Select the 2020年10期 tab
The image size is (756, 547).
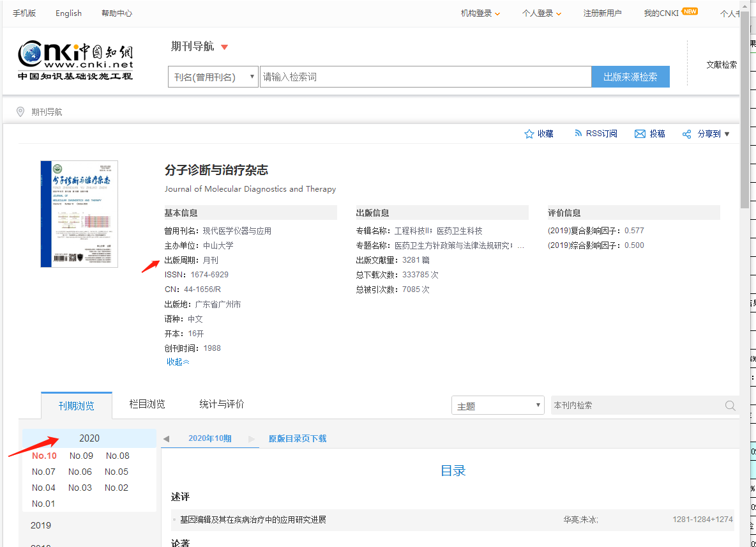coord(209,438)
